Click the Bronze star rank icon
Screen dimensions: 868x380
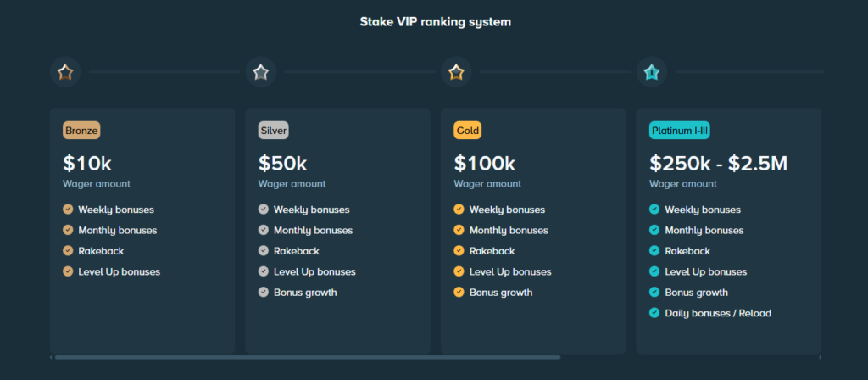[65, 73]
